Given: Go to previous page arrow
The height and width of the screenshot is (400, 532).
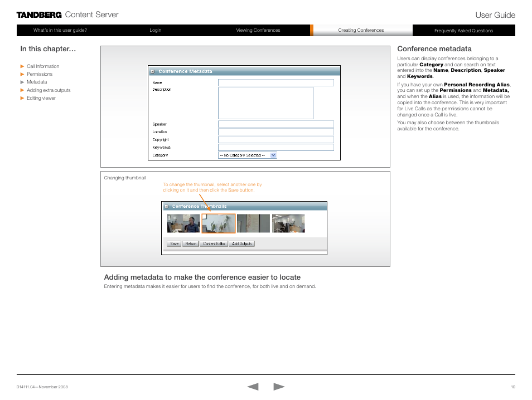Looking at the screenshot, I should click(253, 387).
